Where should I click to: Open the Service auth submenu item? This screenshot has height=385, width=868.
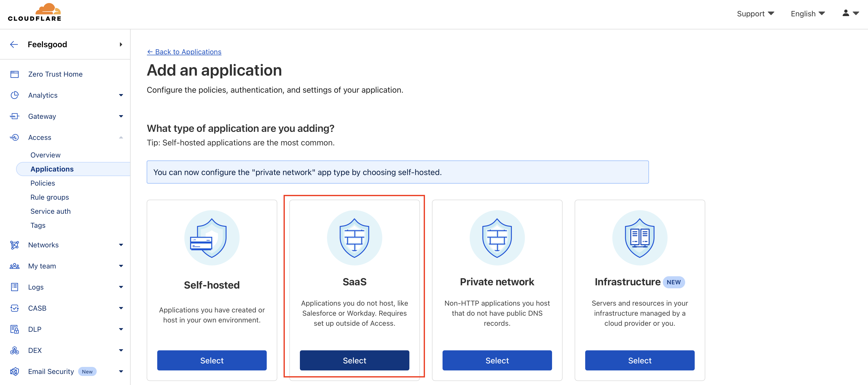tap(50, 211)
